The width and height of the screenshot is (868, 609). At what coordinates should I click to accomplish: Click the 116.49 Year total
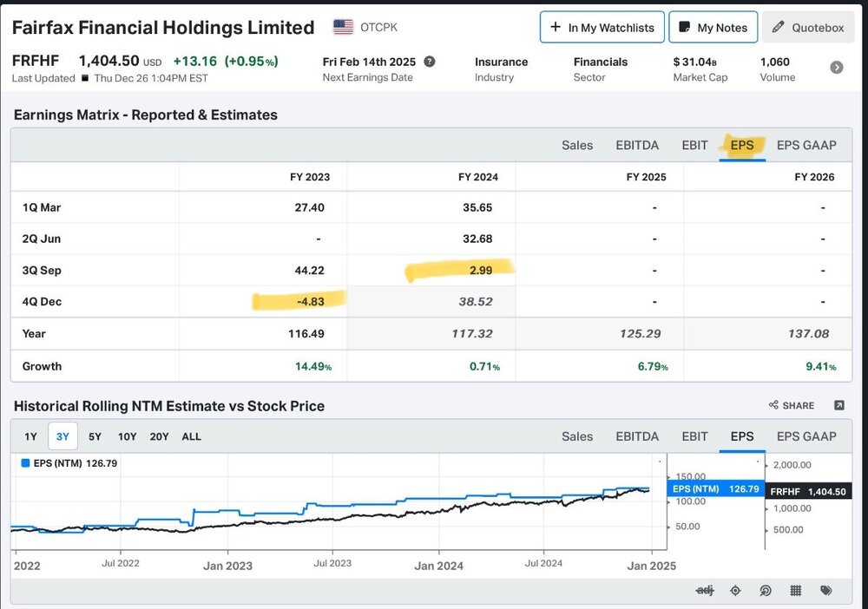click(x=306, y=333)
